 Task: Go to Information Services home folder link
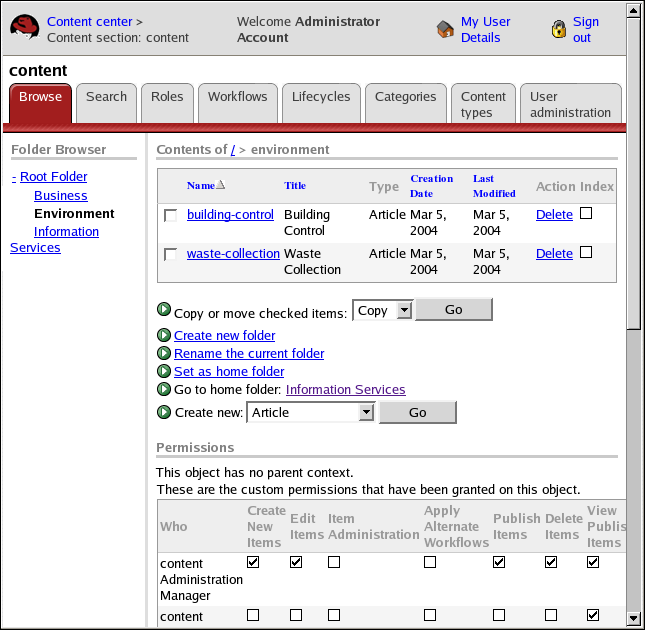(346, 389)
